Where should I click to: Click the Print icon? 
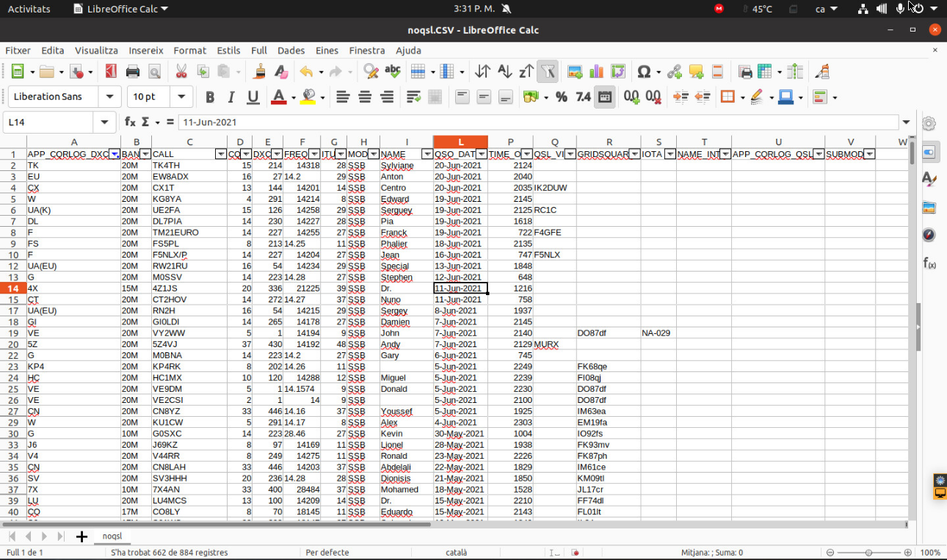(x=133, y=71)
